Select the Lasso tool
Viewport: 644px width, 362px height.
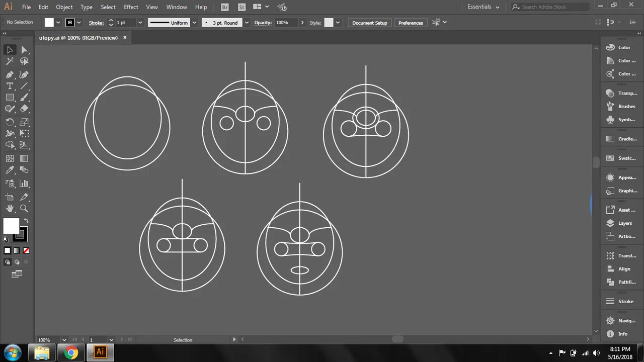(24, 61)
